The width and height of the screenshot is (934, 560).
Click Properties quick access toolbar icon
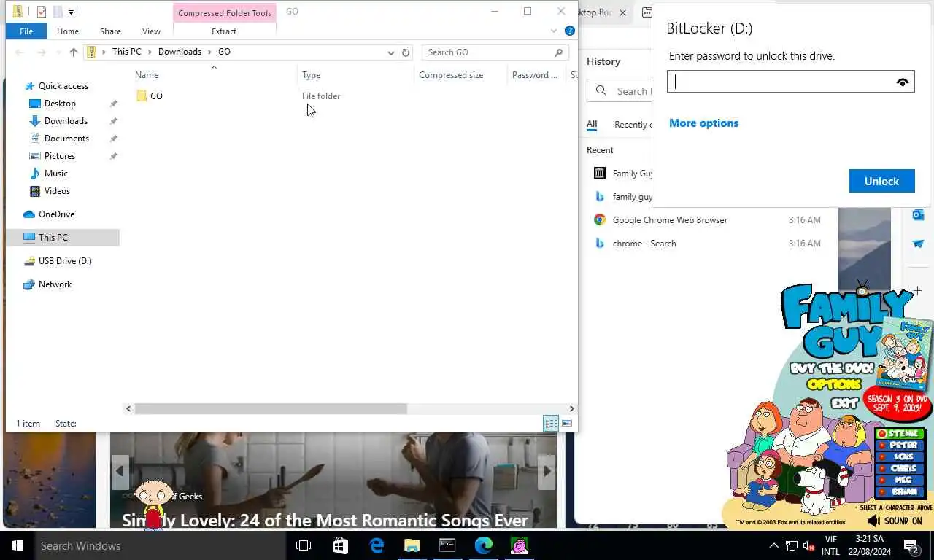[41, 11]
